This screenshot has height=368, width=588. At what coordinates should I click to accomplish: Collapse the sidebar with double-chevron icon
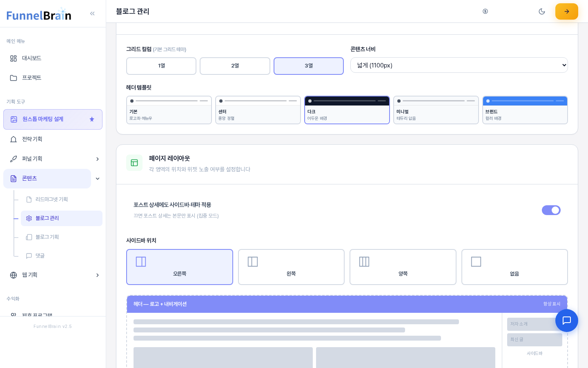[92, 13]
